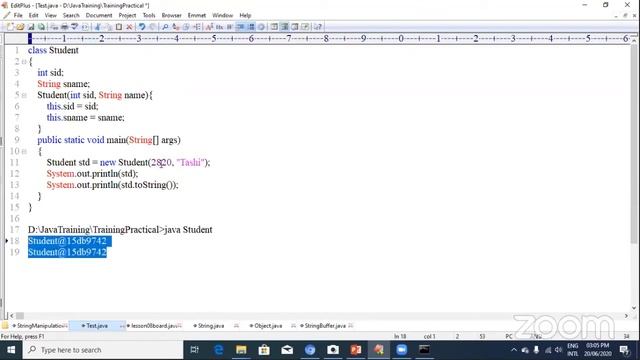Show hidden system tray icons chevron
This screenshot has height=360, width=640.
click(x=514, y=350)
